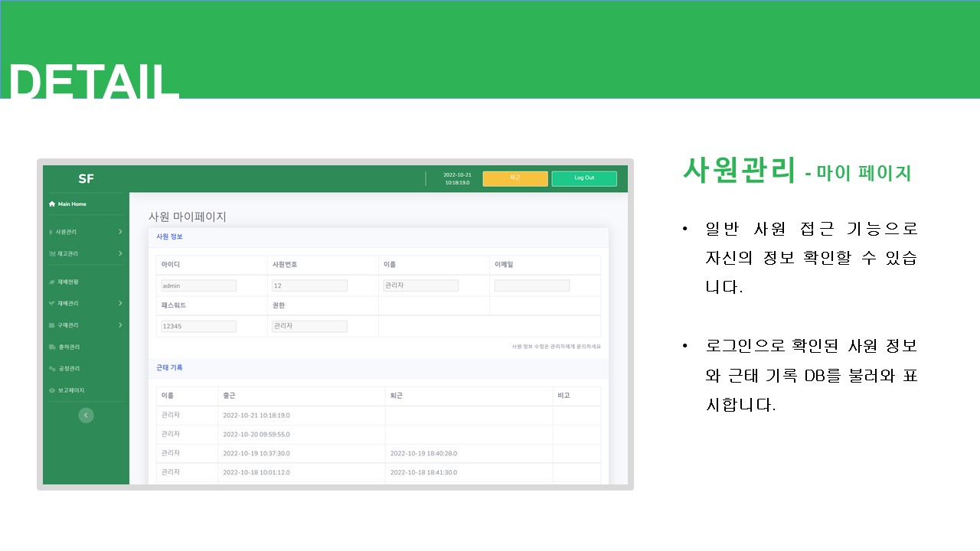The width and height of the screenshot is (980, 551).
Task: Open the 출하관리 menu item
Action: [67, 347]
